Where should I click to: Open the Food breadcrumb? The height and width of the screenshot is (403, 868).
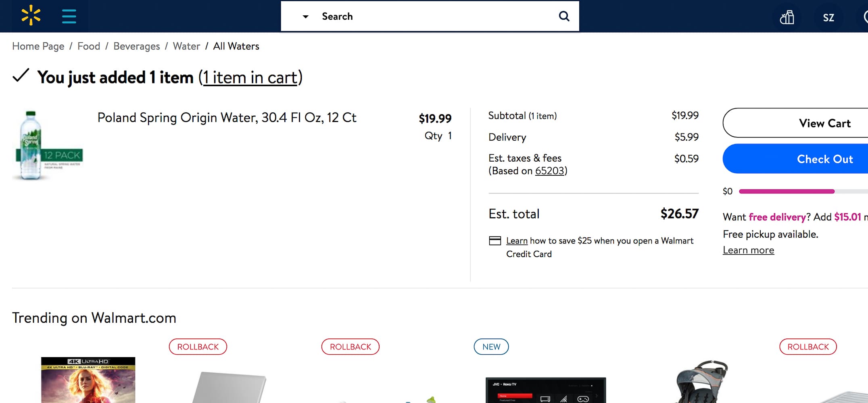(x=89, y=46)
